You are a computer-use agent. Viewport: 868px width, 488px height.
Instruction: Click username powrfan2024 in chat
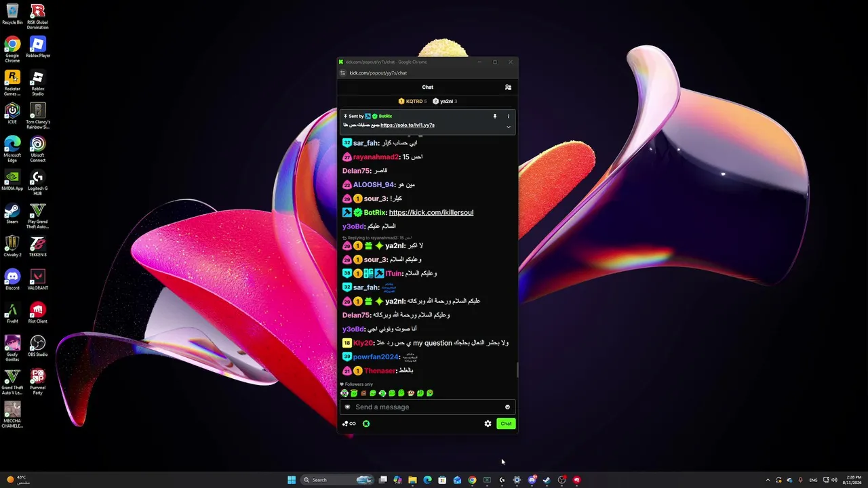pos(376,357)
